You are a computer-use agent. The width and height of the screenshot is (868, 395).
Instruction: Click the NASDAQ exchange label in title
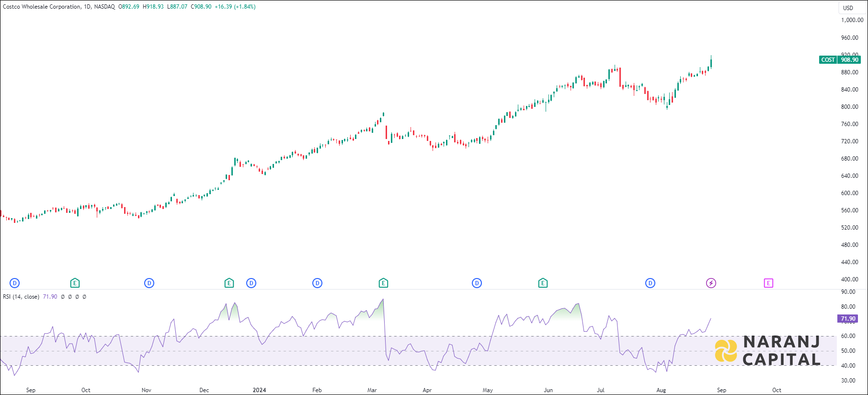click(104, 7)
